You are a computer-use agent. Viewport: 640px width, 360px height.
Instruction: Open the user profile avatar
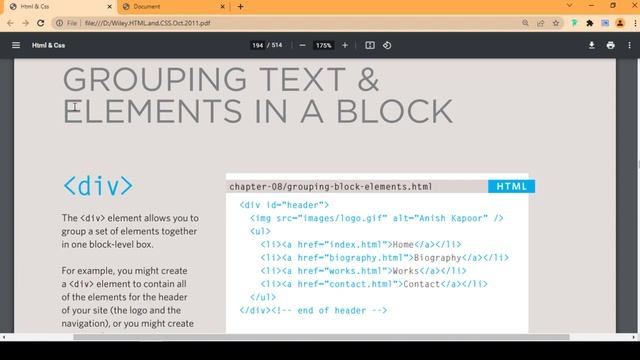click(x=620, y=23)
